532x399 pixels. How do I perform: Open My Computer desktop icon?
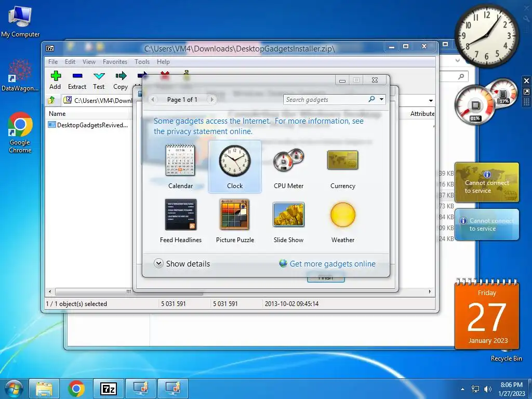(20, 21)
